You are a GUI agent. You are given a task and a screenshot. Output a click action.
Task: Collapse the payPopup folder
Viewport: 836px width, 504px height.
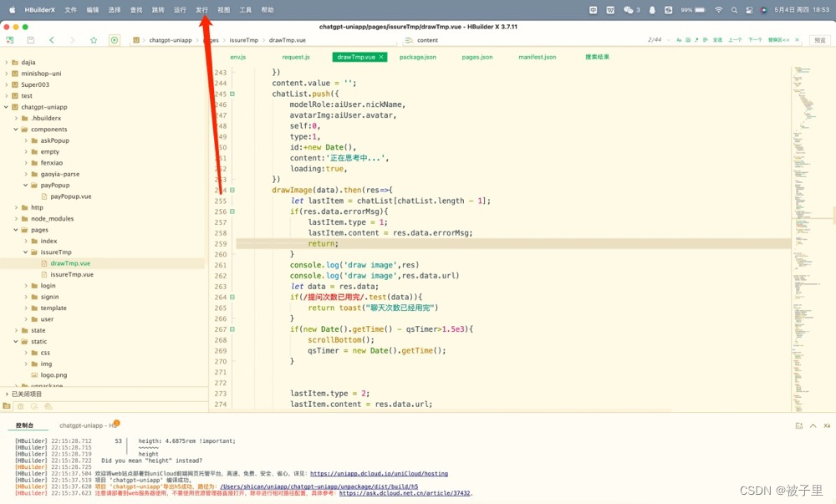(x=26, y=186)
